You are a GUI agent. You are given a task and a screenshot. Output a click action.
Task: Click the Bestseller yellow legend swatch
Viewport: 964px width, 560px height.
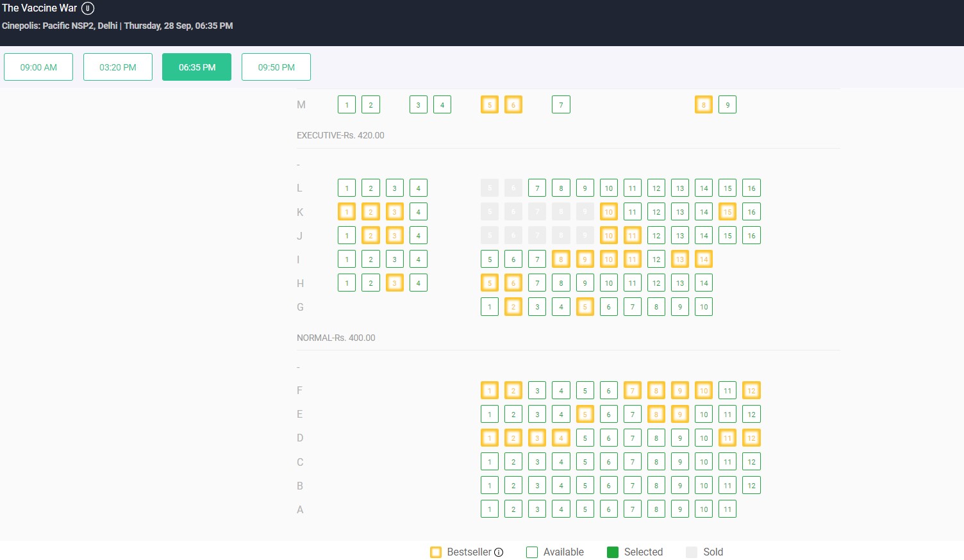[436, 552]
